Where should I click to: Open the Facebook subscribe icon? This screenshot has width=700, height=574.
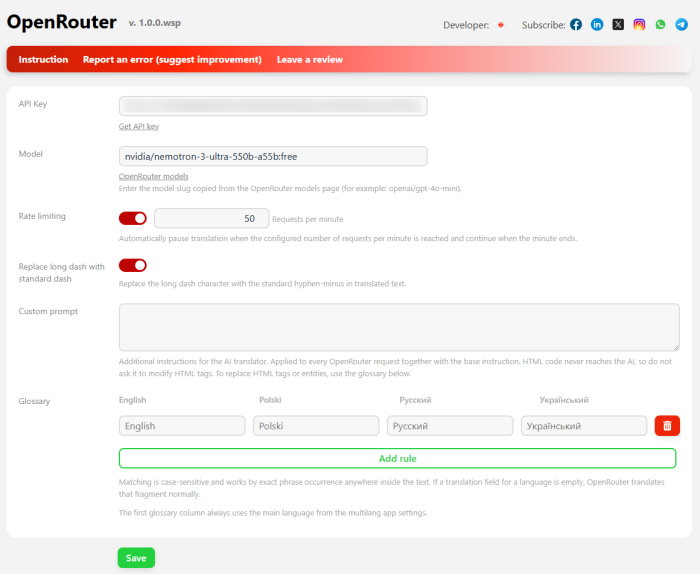click(x=576, y=25)
